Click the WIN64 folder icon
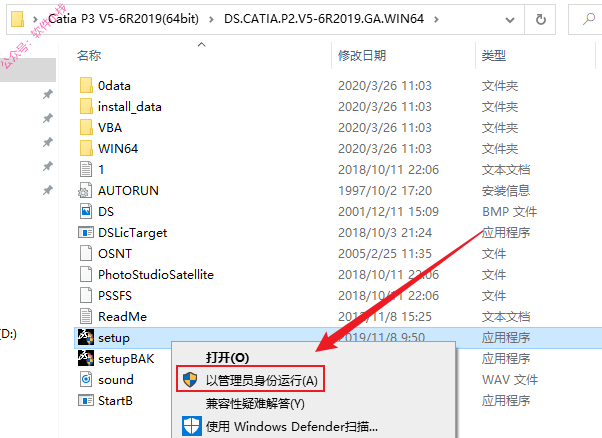Image resolution: width=602 pixels, height=438 pixels. point(86,148)
